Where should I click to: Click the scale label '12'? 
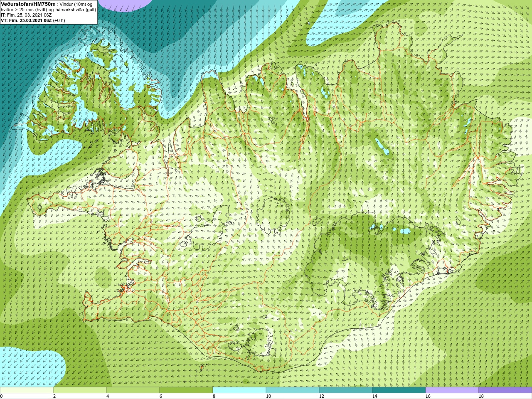point(321,396)
